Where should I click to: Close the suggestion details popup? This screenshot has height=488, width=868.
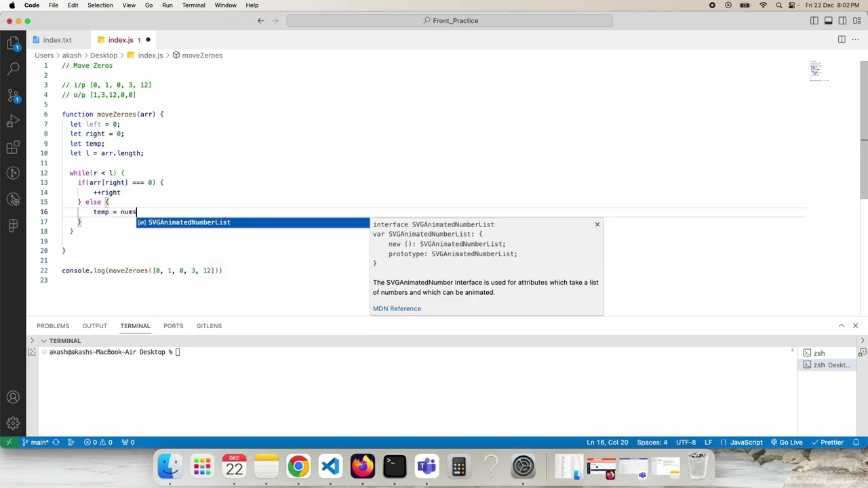pyautogui.click(x=597, y=224)
